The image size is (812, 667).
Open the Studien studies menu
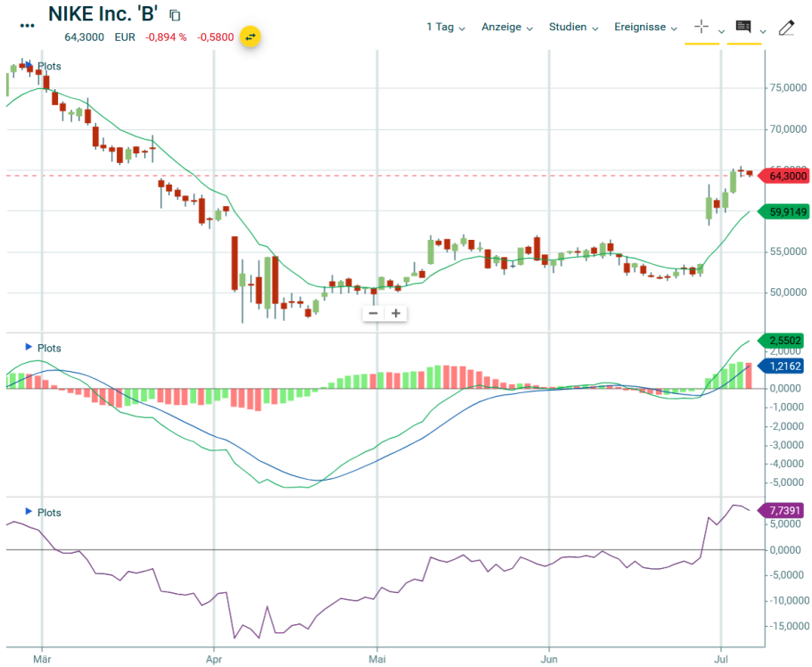pos(573,27)
